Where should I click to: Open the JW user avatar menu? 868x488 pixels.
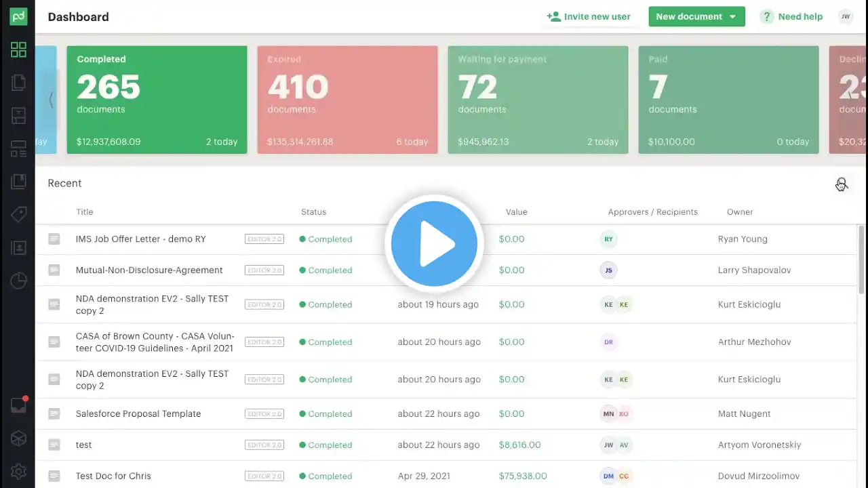846,17
